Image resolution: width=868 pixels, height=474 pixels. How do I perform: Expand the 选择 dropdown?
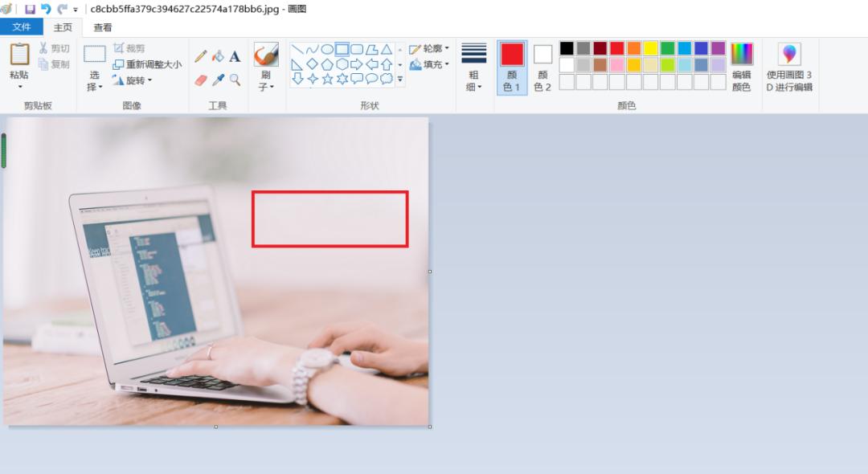coord(95,81)
